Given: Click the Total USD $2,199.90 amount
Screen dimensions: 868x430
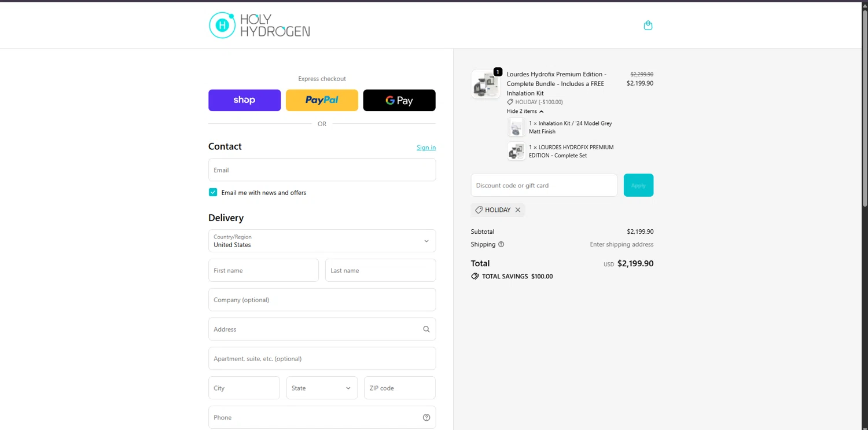Looking at the screenshot, I should [x=635, y=263].
